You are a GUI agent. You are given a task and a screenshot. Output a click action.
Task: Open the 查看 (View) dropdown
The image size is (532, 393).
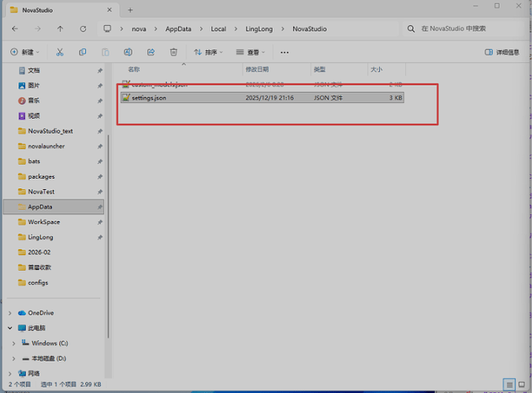[x=251, y=52]
